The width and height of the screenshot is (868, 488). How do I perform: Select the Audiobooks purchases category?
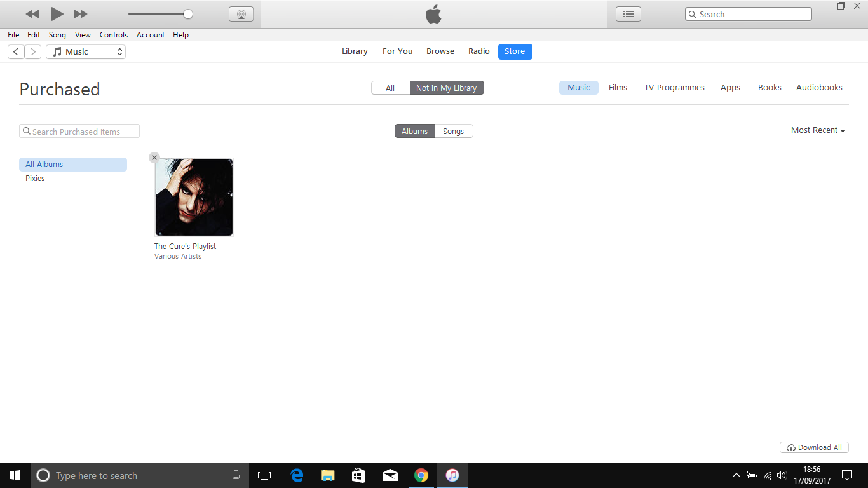coord(819,88)
